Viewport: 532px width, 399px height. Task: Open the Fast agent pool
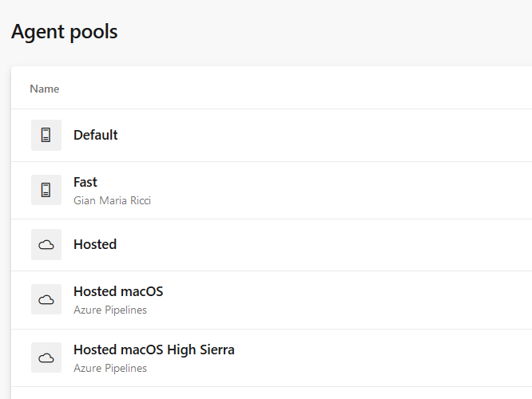(85, 183)
